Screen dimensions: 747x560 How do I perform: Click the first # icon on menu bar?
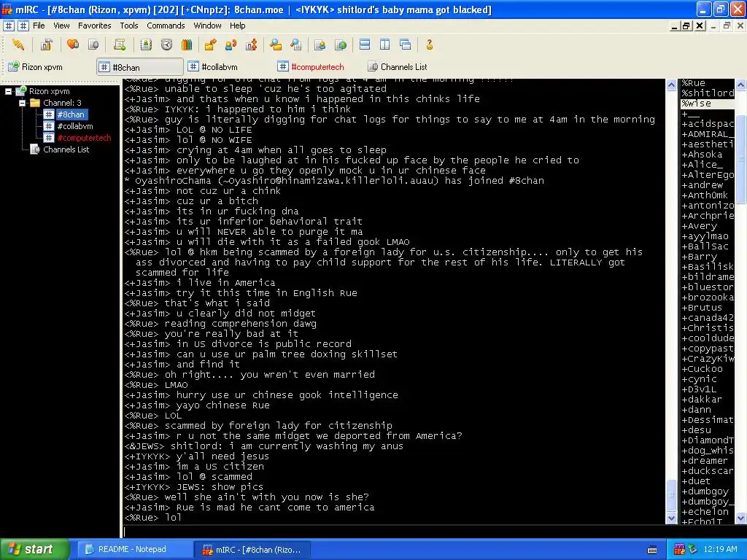tap(9, 26)
